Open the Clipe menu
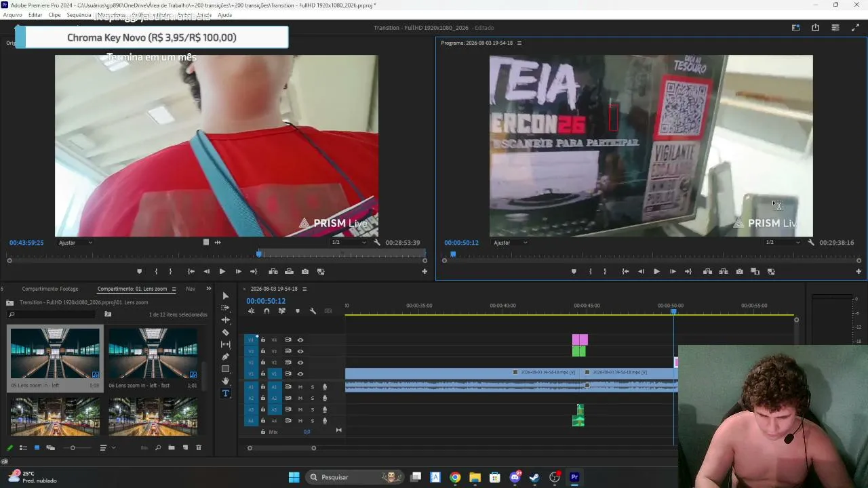The height and width of the screenshot is (488, 868). pyautogui.click(x=54, y=15)
